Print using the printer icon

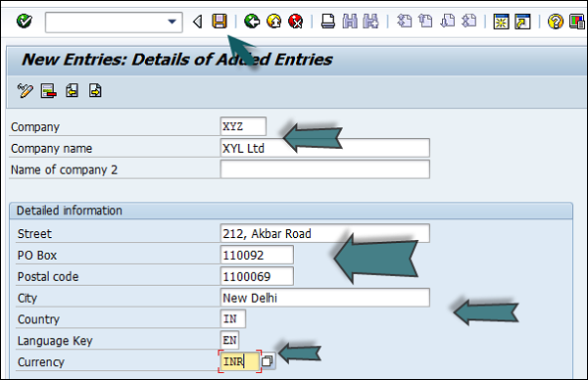point(328,22)
